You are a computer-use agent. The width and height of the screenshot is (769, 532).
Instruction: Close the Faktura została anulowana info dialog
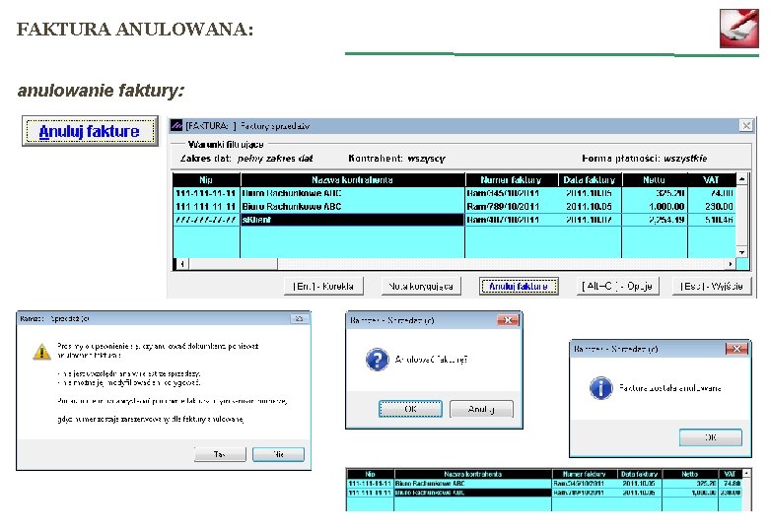(736, 349)
